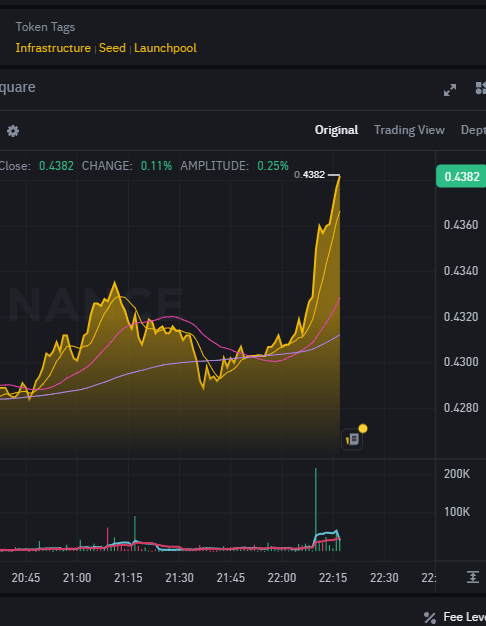Click the 22:30 time axis label
Viewport: 486px width, 626px height.
384,578
